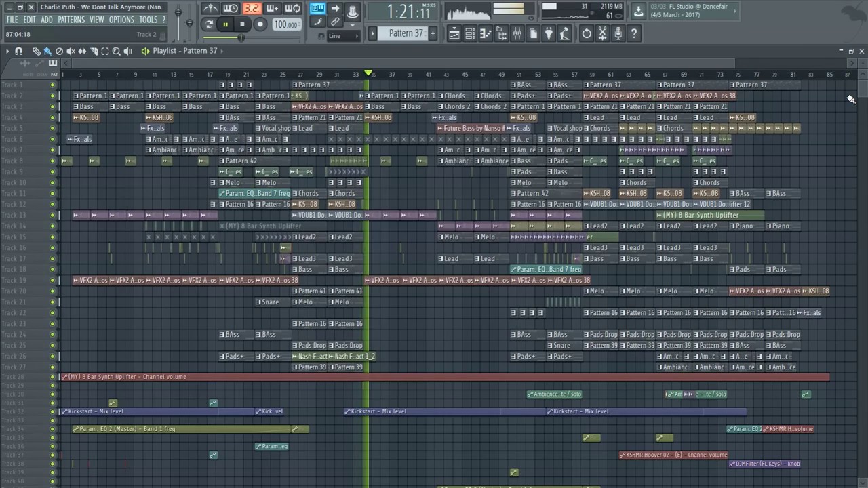
Task: Toggle loop recording
Action: 293,8
